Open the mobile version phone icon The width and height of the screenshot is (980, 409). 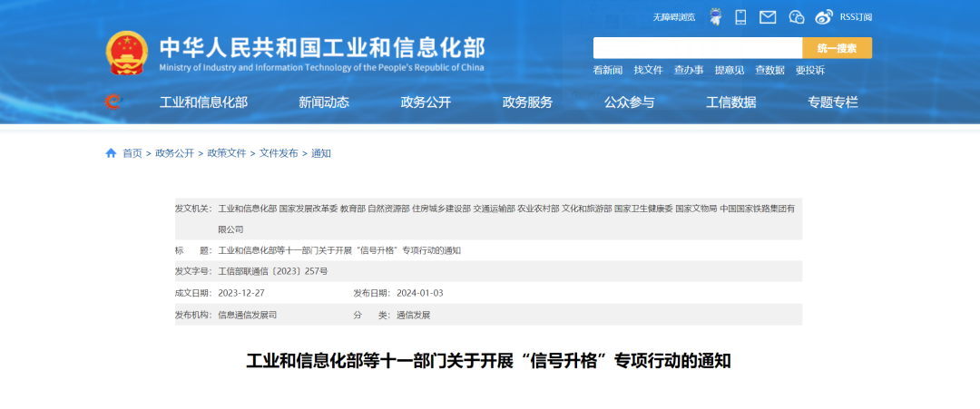pos(740,16)
